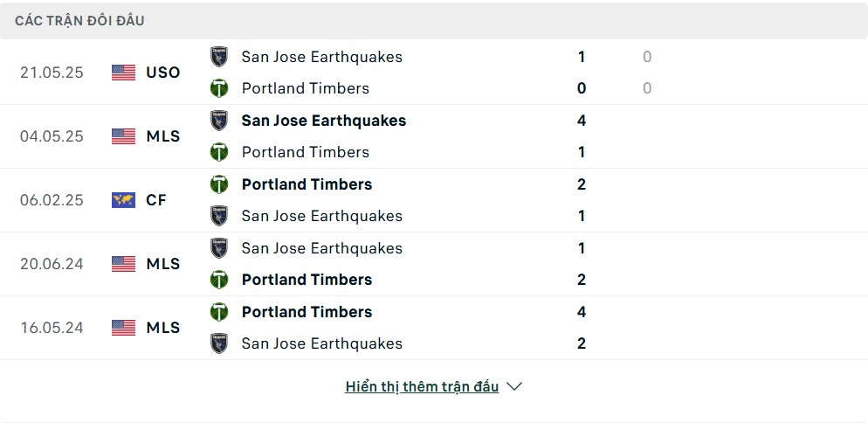Click the CF competition label

(x=156, y=200)
